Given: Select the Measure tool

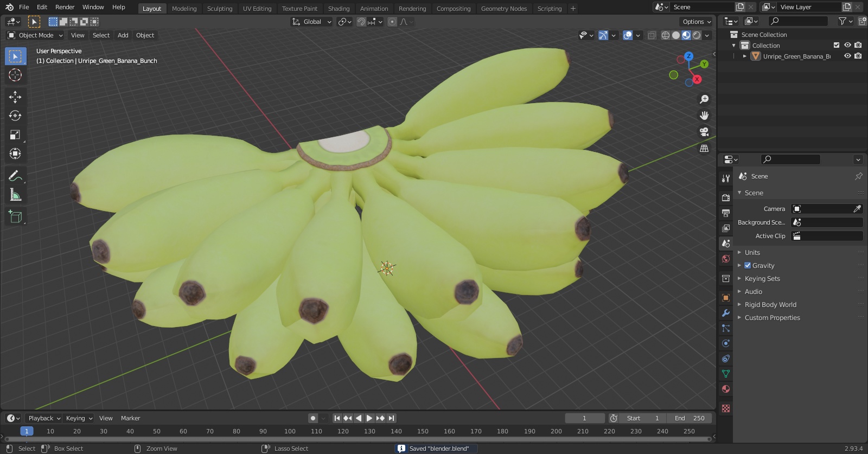Looking at the screenshot, I should point(15,194).
